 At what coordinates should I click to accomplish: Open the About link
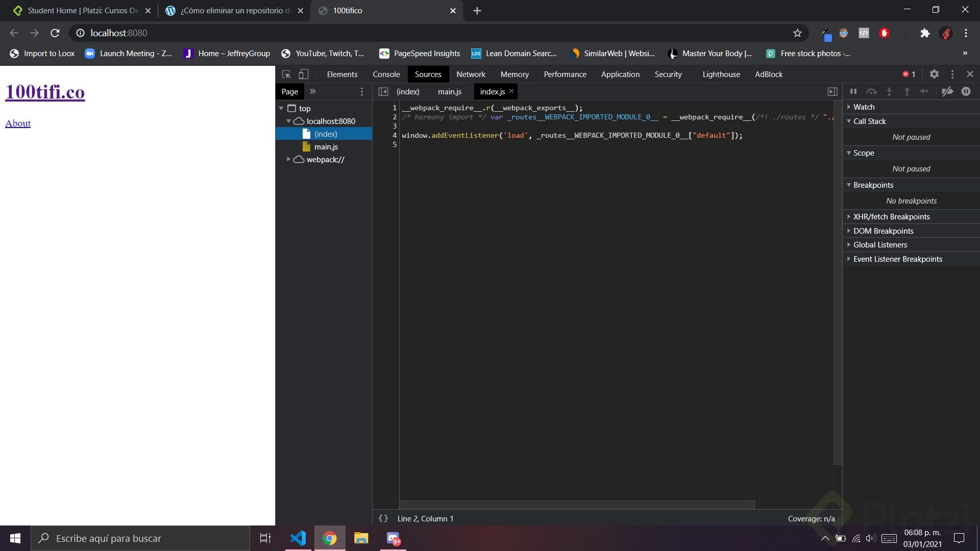[18, 123]
